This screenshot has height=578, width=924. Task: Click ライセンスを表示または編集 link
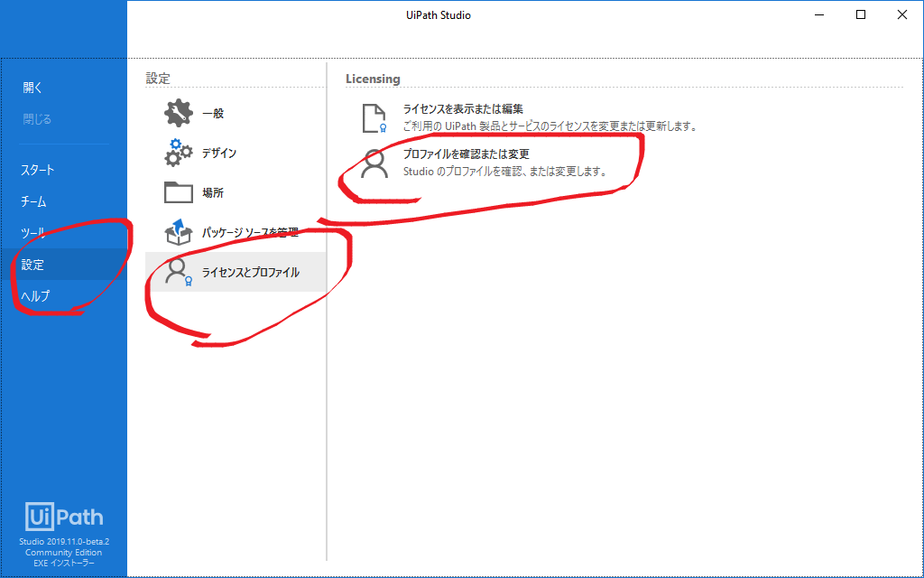(x=463, y=109)
